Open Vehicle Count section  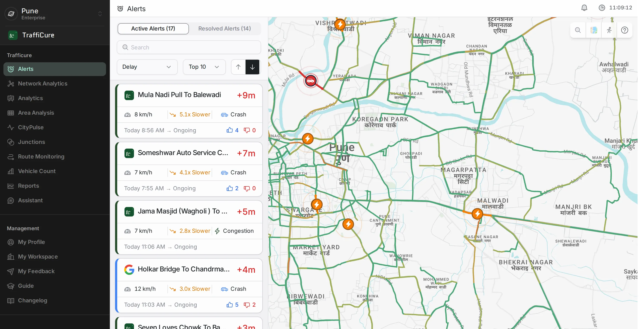[x=55, y=171]
